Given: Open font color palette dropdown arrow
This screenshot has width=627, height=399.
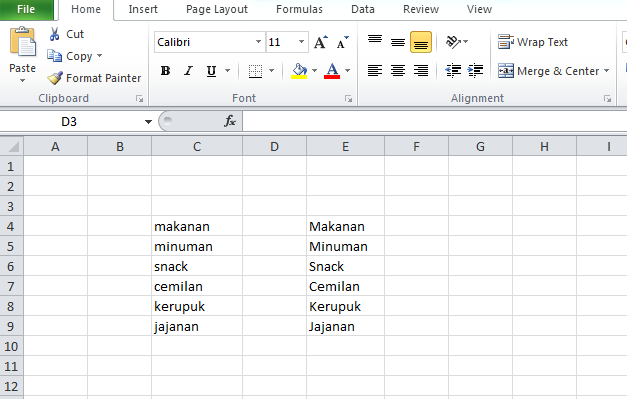Looking at the screenshot, I should 347,71.
